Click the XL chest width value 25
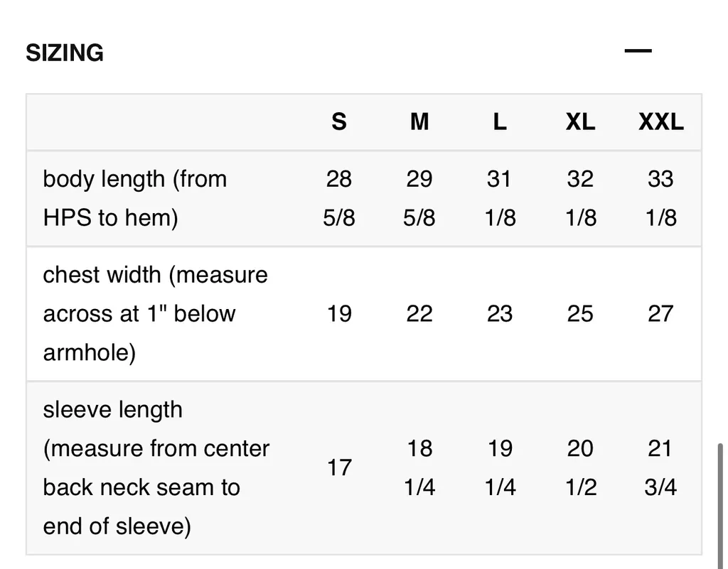Image resolution: width=728 pixels, height=569 pixels. (580, 313)
